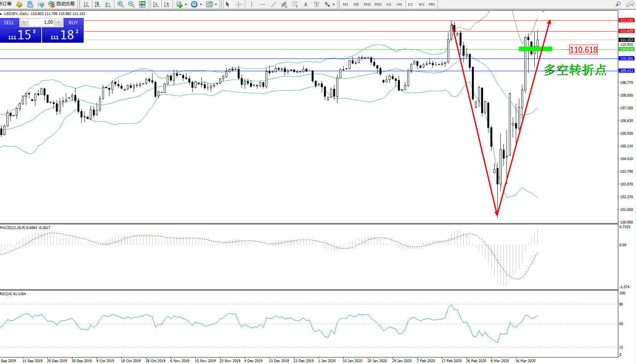636x364 pixels.
Task: Select the Horizontal line drawing tool
Action: click(263, 4)
